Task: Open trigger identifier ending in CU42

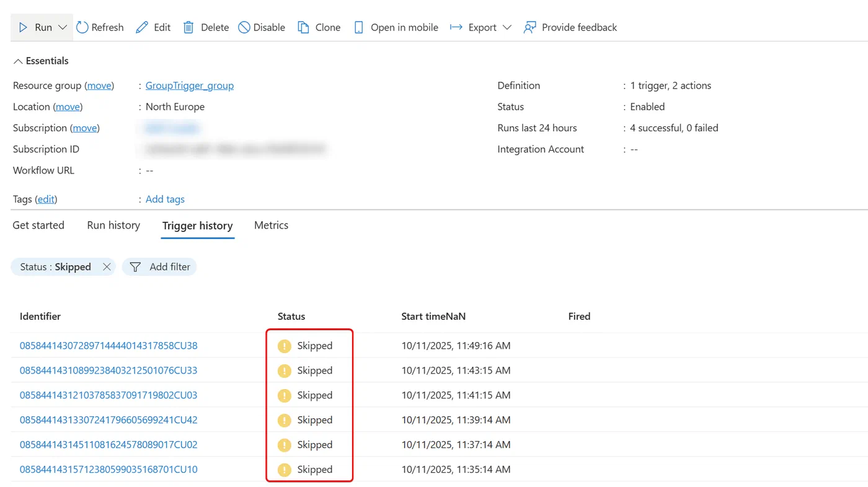Action: (108, 420)
